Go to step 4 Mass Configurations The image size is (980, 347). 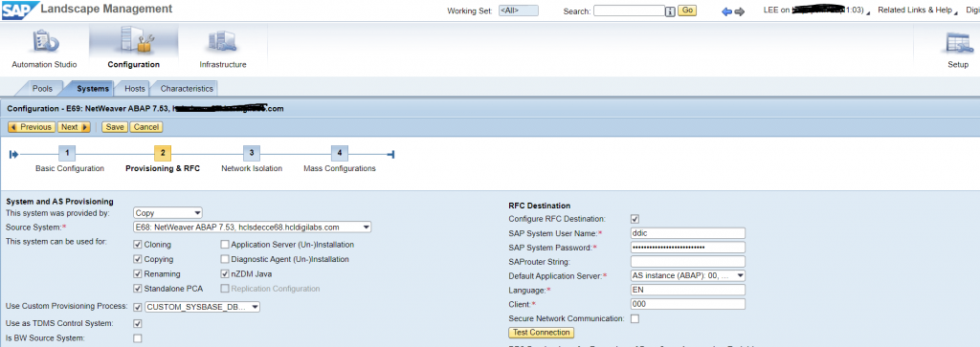click(x=340, y=153)
